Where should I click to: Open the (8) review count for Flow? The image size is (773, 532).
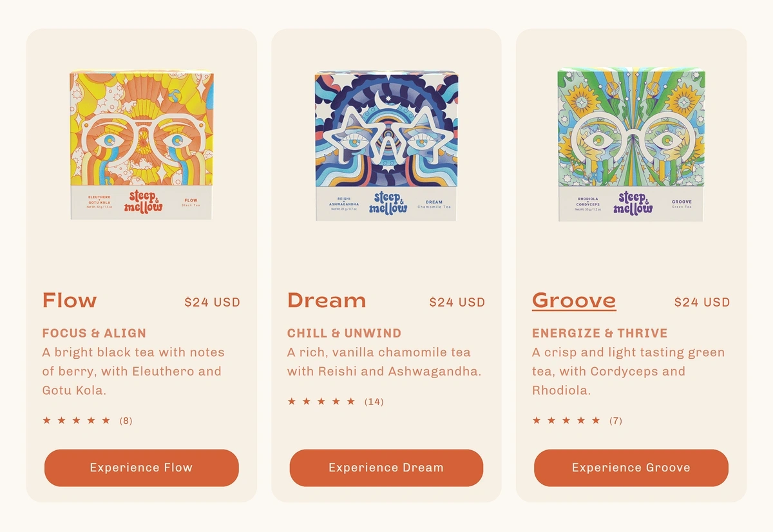pyautogui.click(x=126, y=421)
